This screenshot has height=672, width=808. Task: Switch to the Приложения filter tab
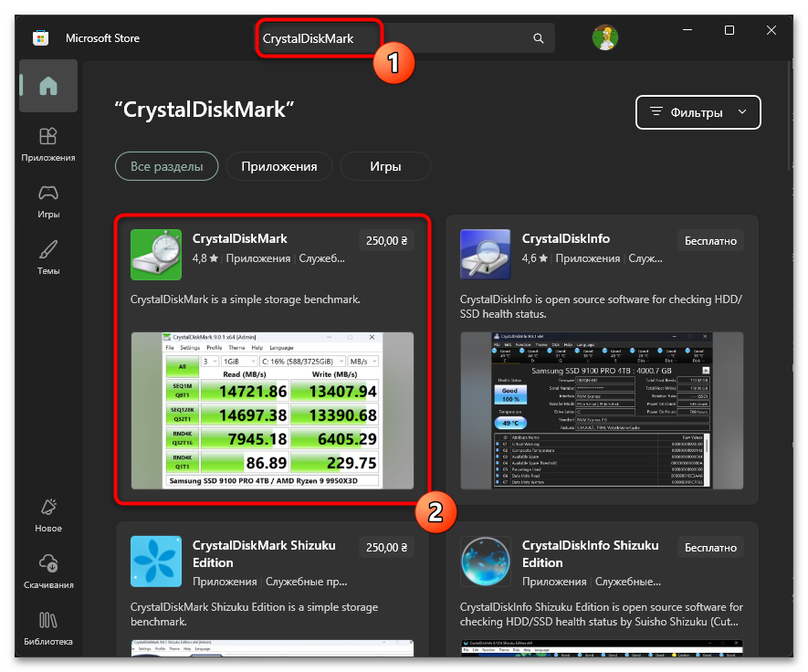278,166
